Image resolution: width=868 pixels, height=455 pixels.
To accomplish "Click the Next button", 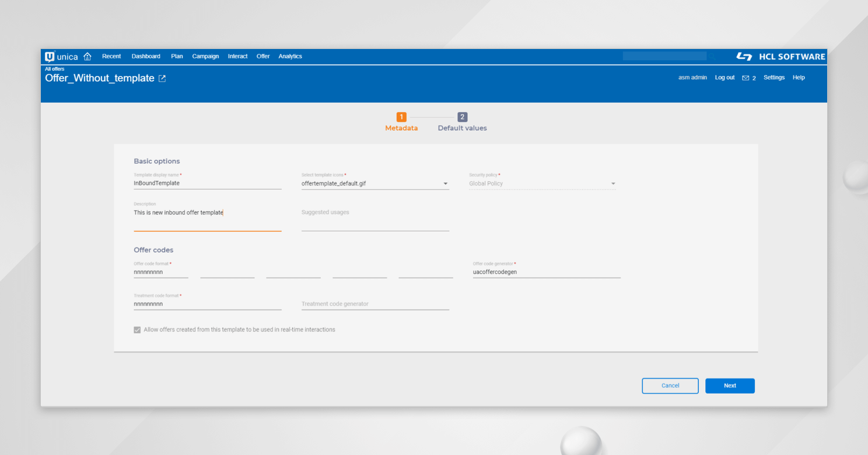I will pos(730,386).
